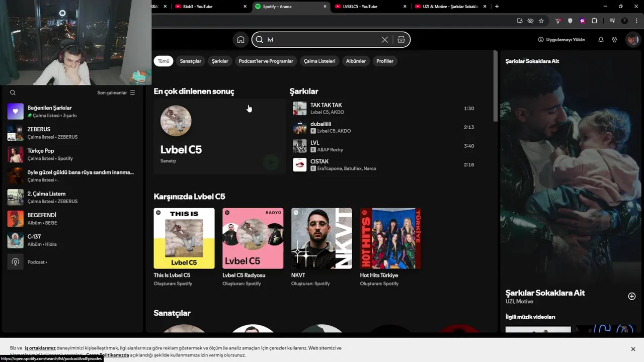Open Lvbel C5 top result card
The height and width of the screenshot is (362, 644).
click(x=219, y=136)
